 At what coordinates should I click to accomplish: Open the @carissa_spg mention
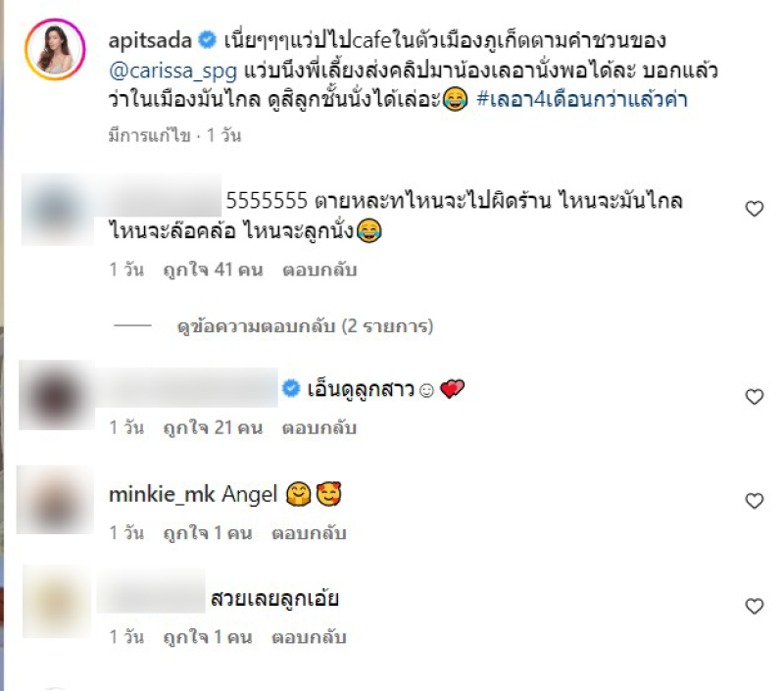coord(173,71)
